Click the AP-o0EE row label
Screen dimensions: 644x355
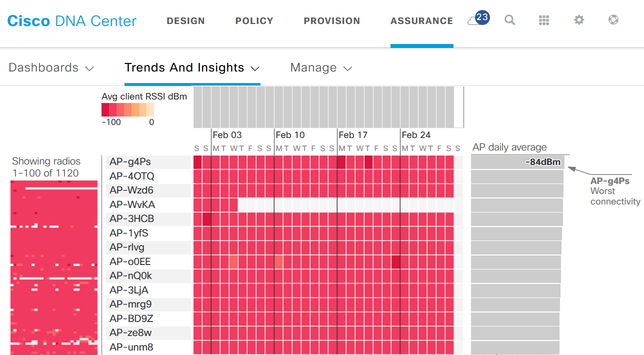coord(130,261)
